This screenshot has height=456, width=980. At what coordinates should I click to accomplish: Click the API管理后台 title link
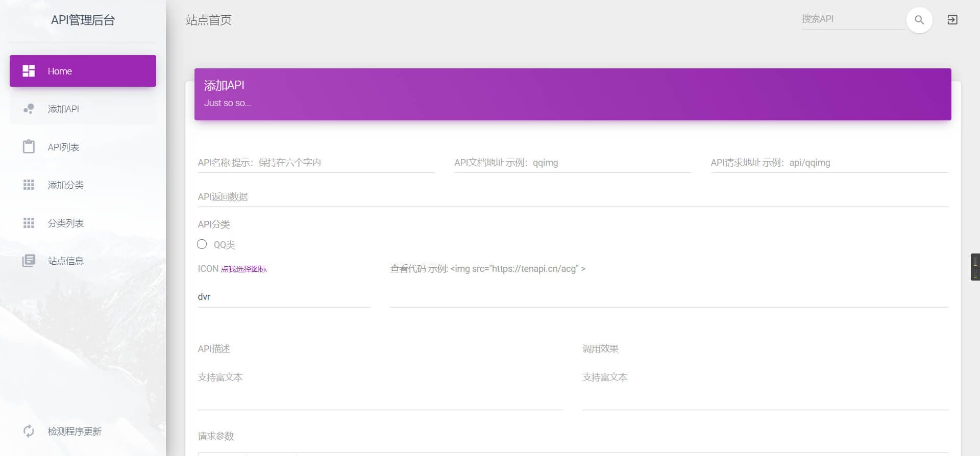point(83,20)
